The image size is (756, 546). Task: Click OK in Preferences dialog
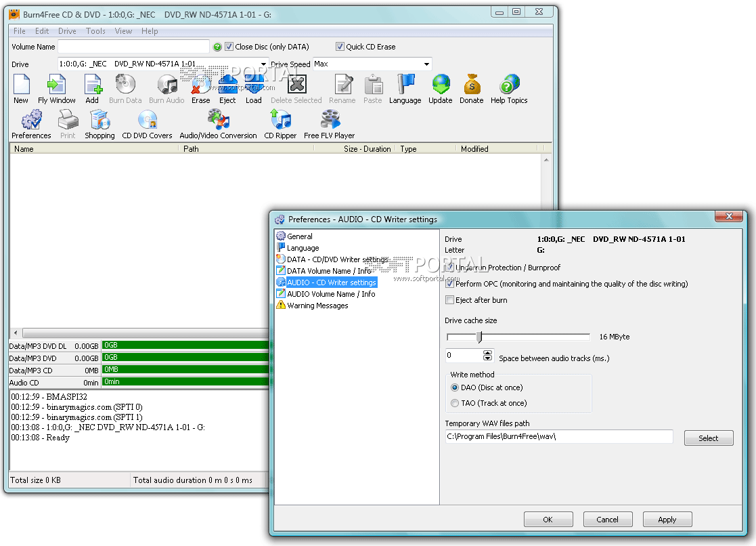point(548,520)
